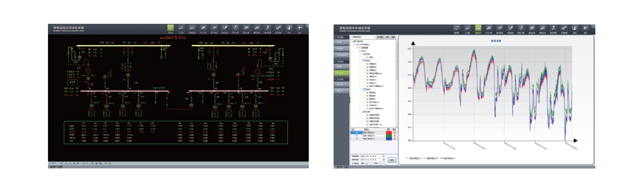
Task: Click the last button right of the tree panel dropdown
Action: [x=393, y=37]
